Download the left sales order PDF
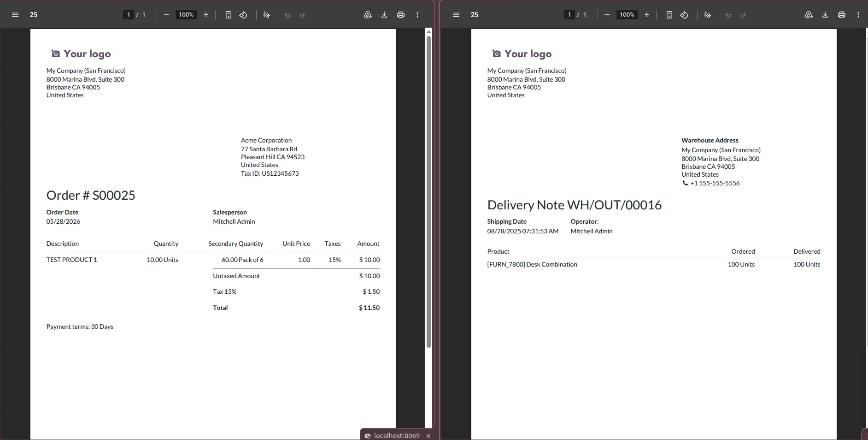The image size is (868, 440). tap(384, 15)
